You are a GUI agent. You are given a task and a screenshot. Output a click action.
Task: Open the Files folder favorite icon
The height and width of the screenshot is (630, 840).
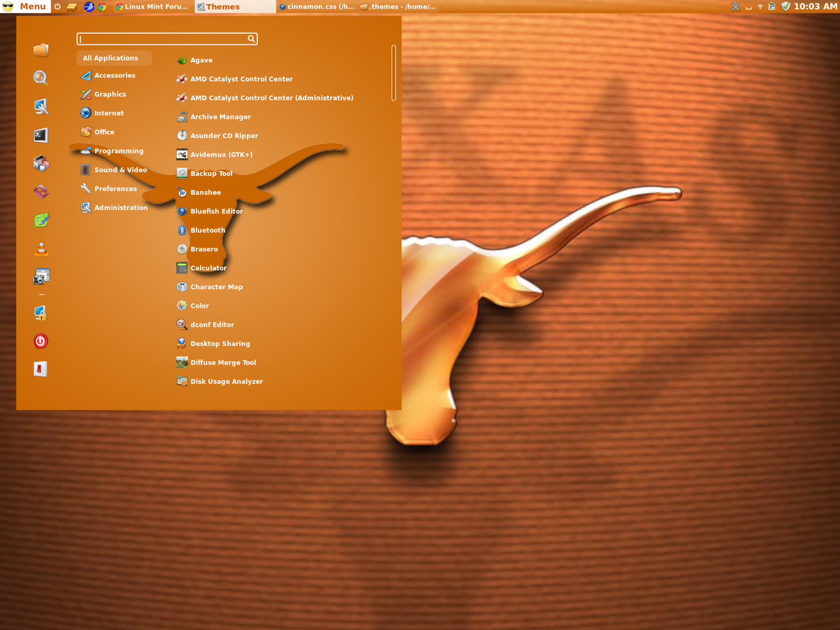[x=41, y=50]
